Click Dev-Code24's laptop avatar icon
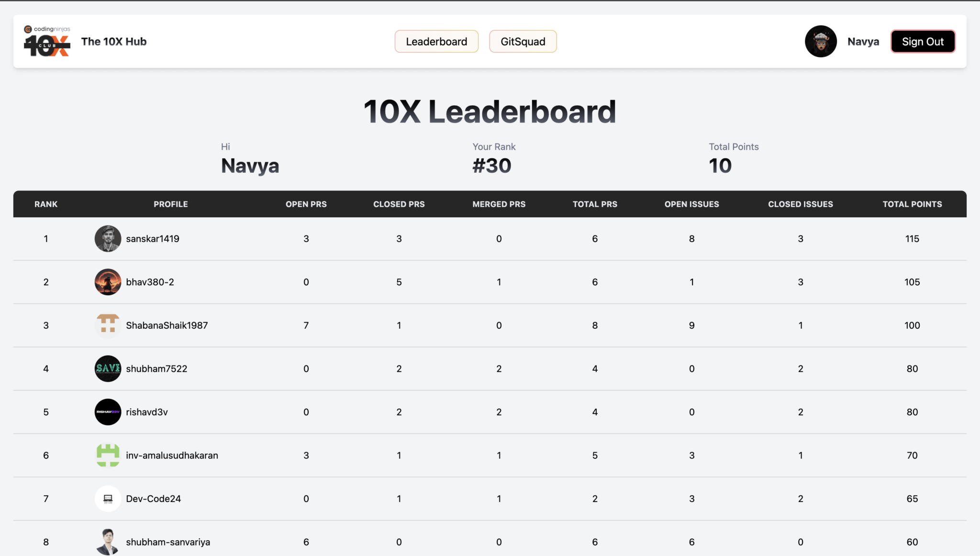 tap(108, 499)
